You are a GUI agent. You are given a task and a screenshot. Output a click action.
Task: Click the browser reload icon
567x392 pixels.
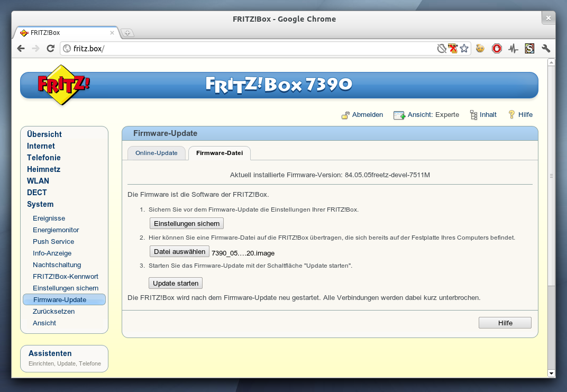pyautogui.click(x=51, y=49)
